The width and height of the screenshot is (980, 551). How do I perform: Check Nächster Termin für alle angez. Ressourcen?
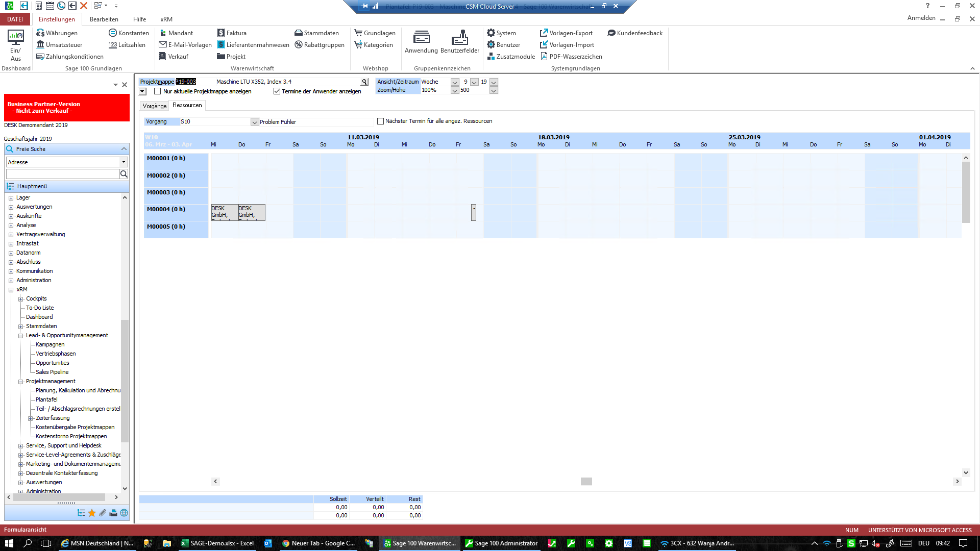[380, 121]
